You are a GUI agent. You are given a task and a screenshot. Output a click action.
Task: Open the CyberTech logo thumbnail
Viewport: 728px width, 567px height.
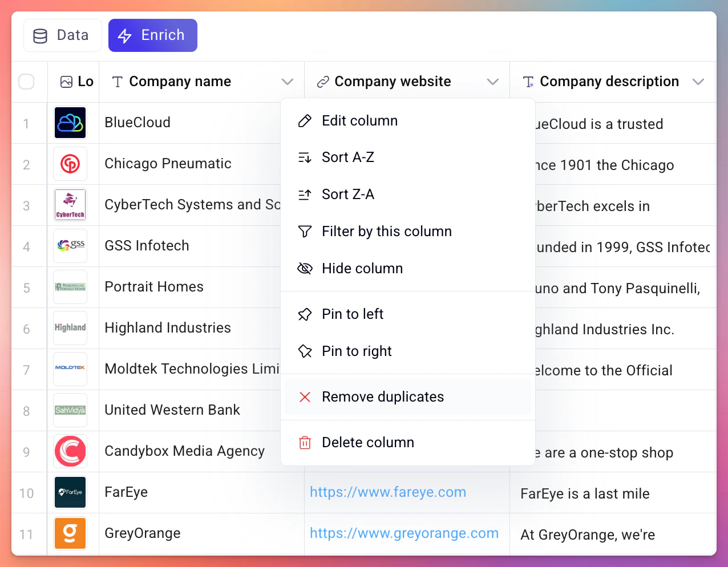click(70, 205)
